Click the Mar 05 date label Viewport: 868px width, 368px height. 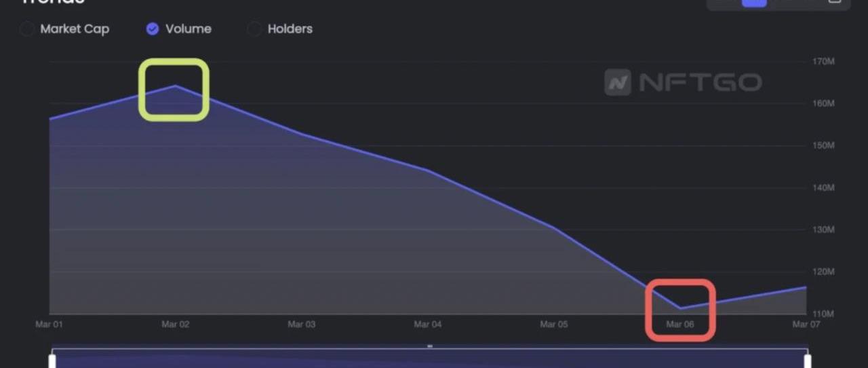(553, 325)
